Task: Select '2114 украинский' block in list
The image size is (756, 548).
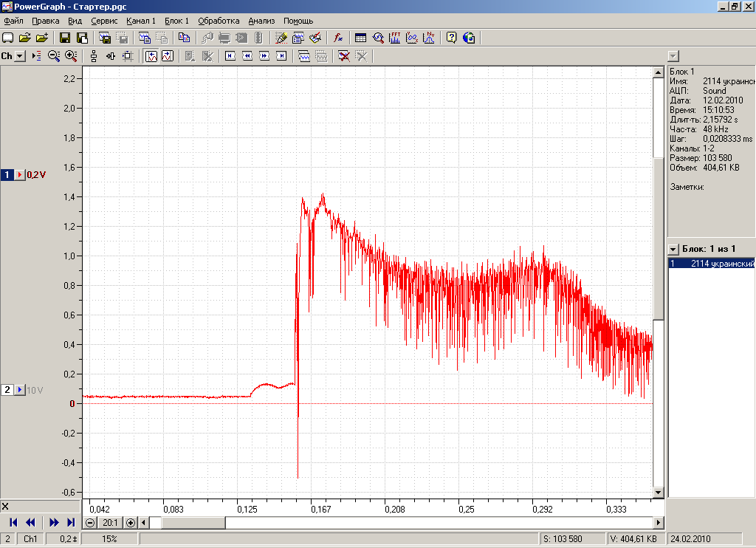Action: 711,264
